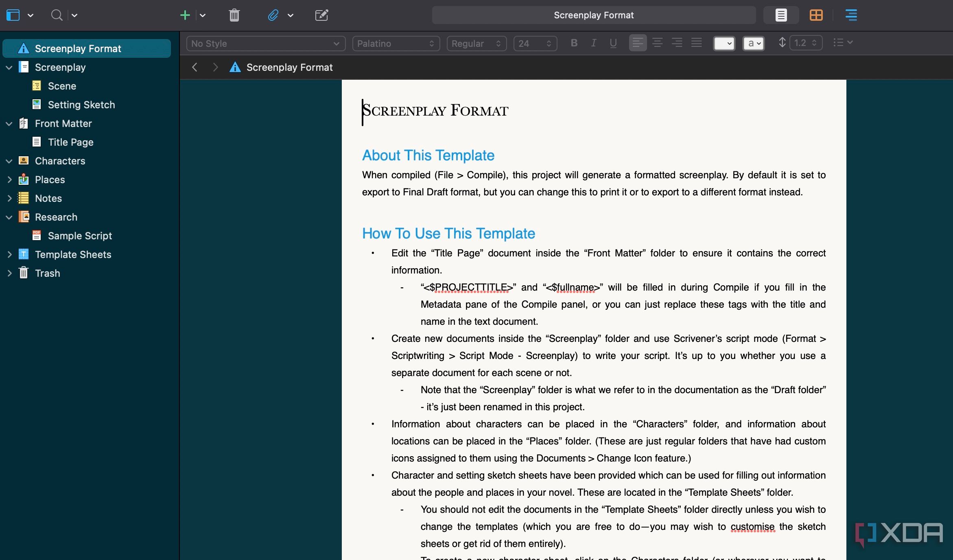This screenshot has height=560, width=953.
Task: Expand the Front Matter folder
Action: 9,122
